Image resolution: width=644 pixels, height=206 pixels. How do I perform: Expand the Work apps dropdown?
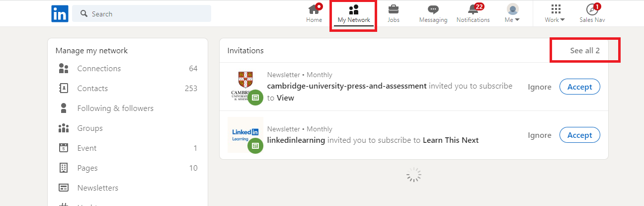[x=555, y=13]
